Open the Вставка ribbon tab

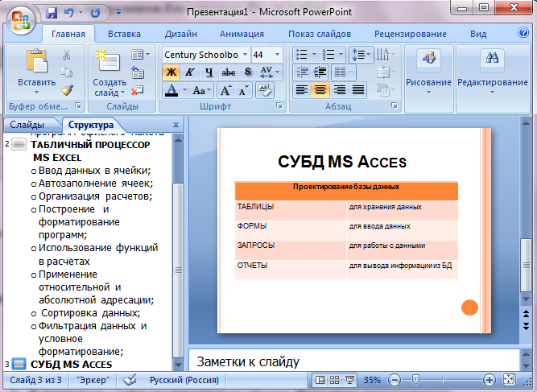coord(124,34)
